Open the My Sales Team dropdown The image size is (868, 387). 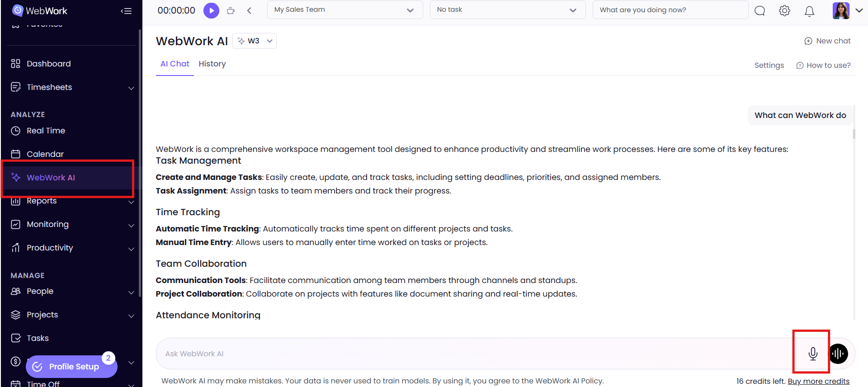click(x=344, y=10)
